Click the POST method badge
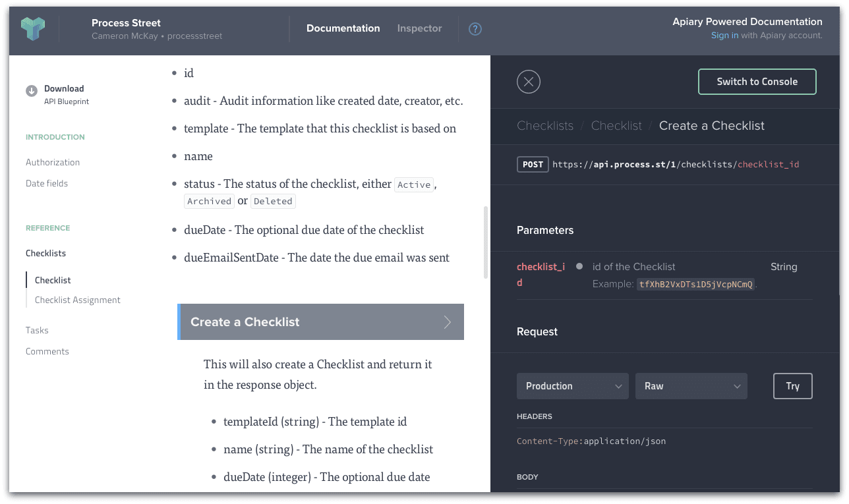The width and height of the screenshot is (849, 504). pos(533,164)
